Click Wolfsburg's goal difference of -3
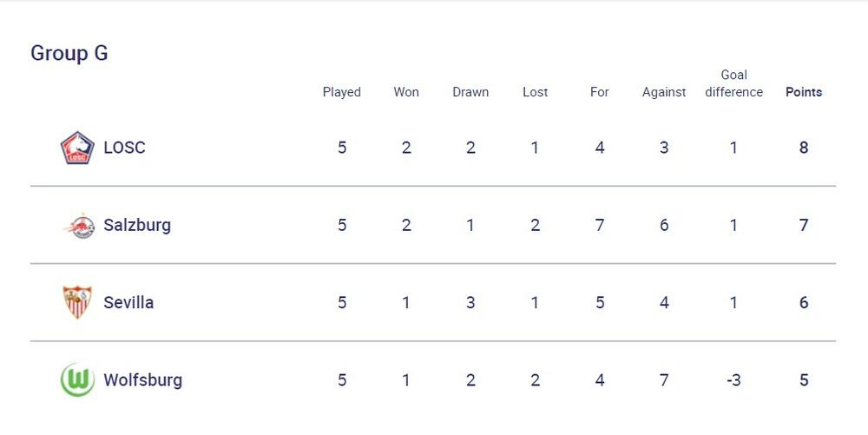This screenshot has width=868, height=435. point(733,379)
